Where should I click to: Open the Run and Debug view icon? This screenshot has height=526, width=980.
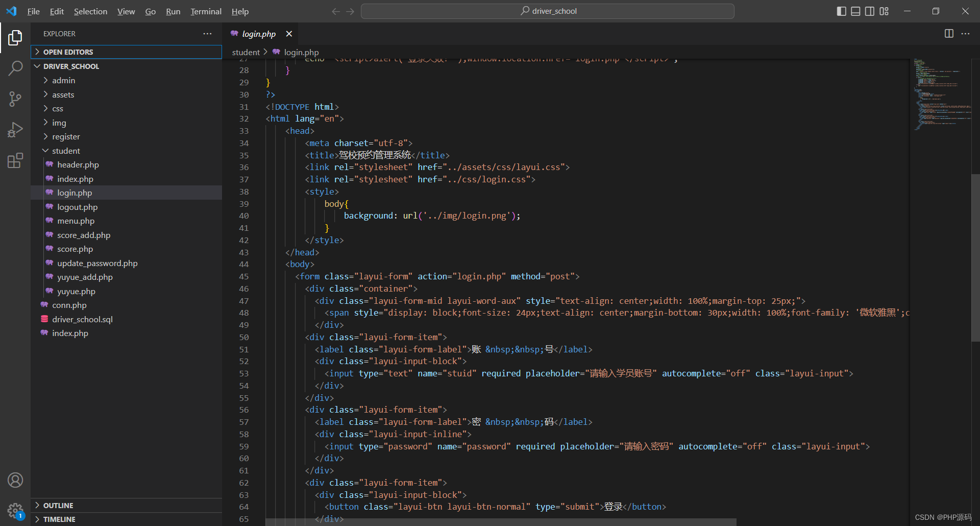[x=15, y=130]
